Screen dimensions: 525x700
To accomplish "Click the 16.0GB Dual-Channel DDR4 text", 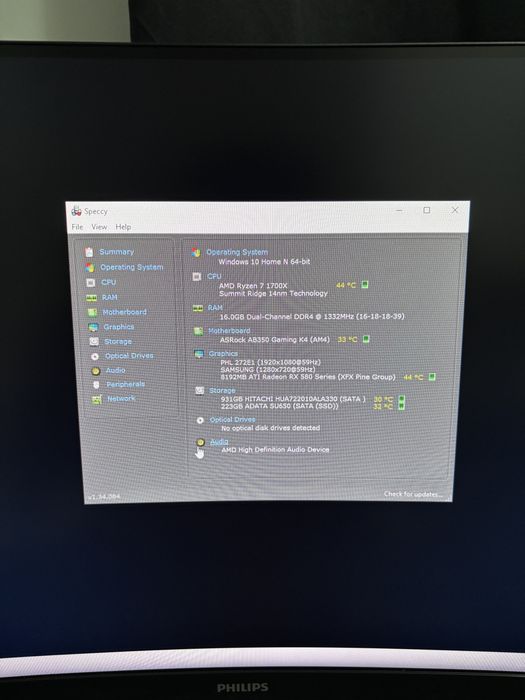I will click(312, 317).
